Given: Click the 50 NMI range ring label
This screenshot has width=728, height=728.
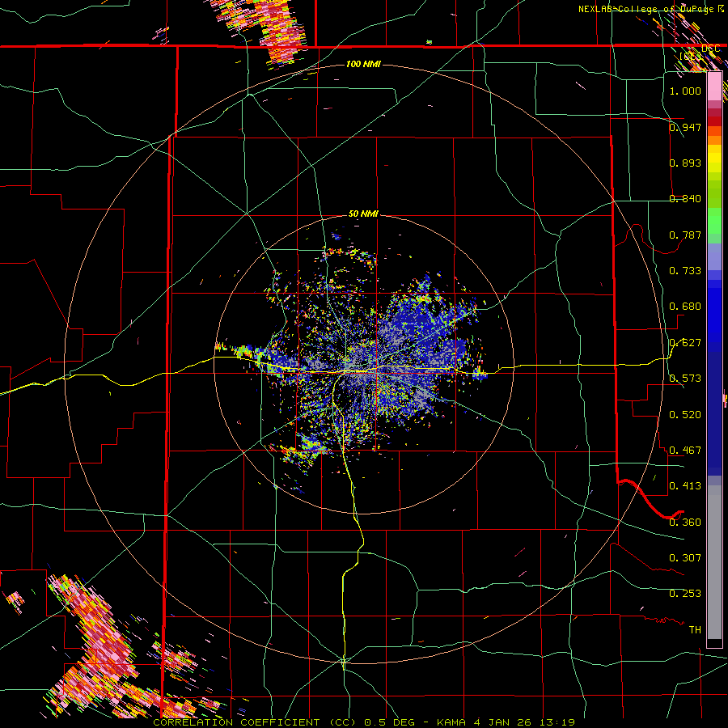Looking at the screenshot, I should pos(363,214).
